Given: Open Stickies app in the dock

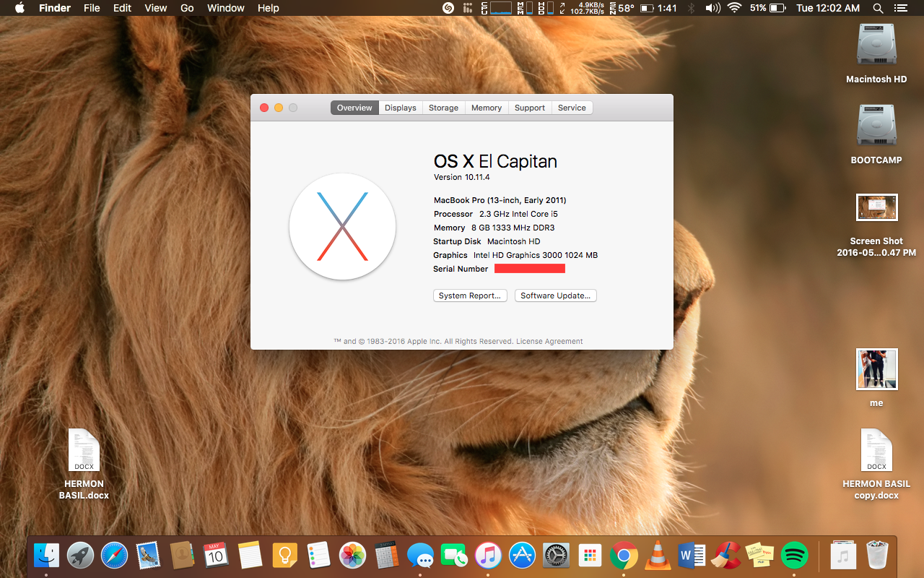Looking at the screenshot, I should [x=759, y=555].
